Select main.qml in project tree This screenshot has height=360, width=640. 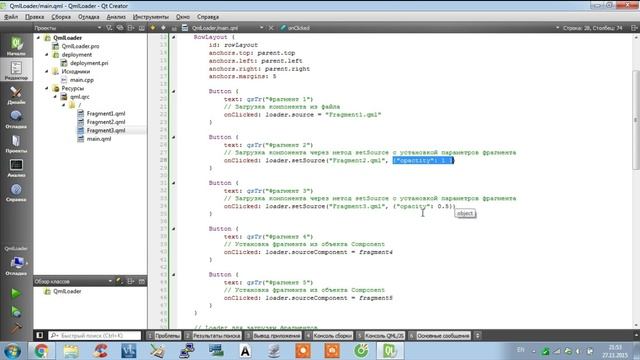99,139
